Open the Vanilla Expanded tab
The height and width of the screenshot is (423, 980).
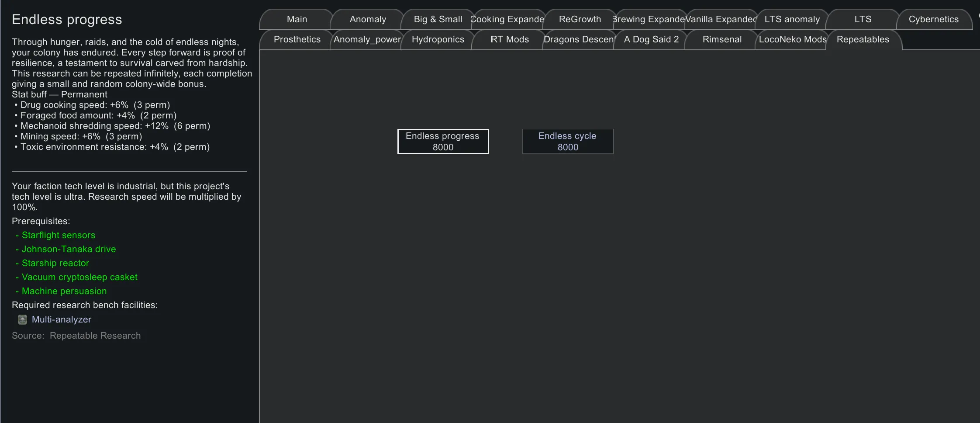tap(721, 19)
